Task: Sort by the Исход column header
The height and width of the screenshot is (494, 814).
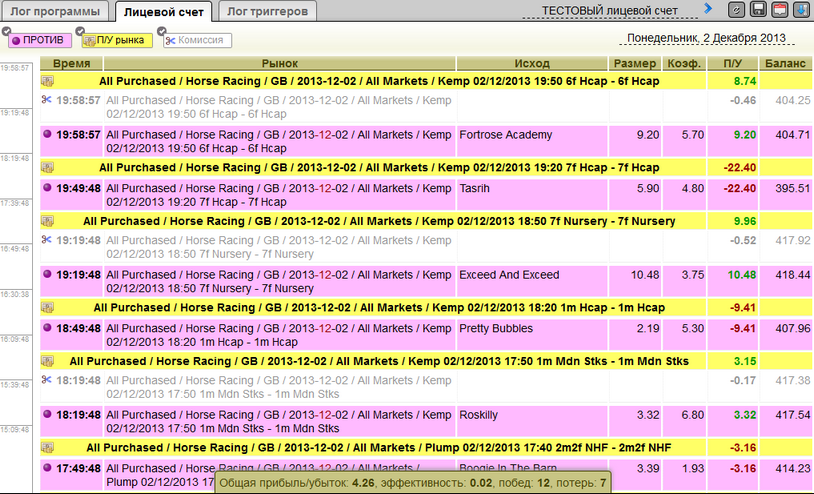Action: pyautogui.click(x=532, y=63)
